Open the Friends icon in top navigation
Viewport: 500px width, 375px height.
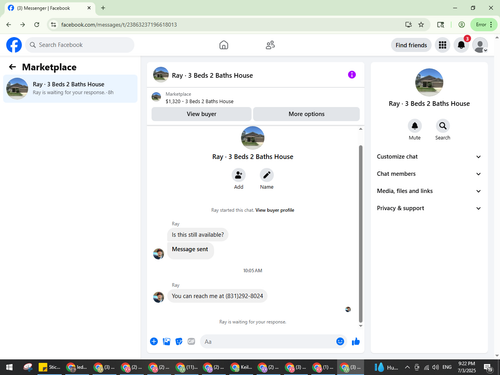click(270, 45)
